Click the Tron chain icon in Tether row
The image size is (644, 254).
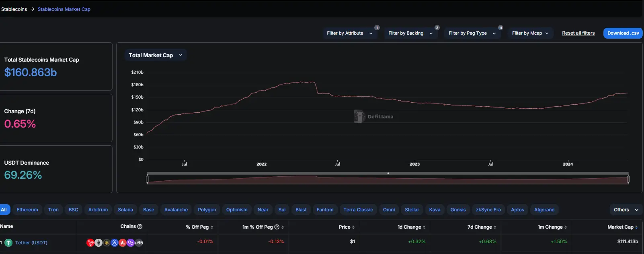90,243
